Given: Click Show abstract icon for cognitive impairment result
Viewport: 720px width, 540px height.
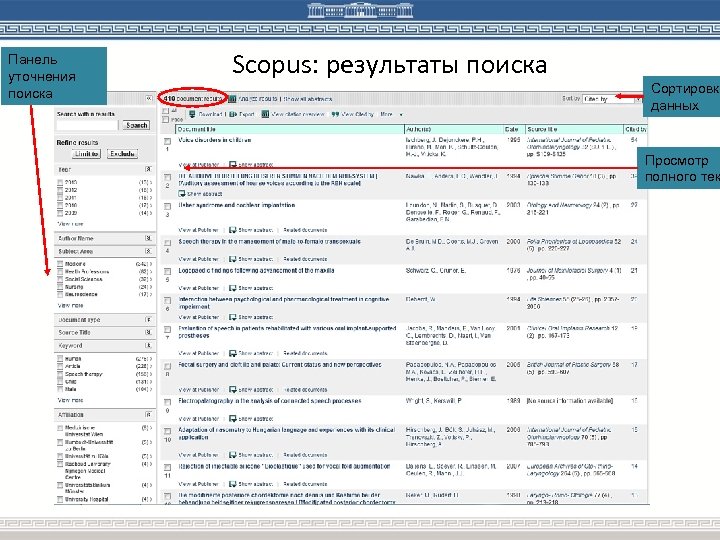Looking at the screenshot, I should (x=233, y=317).
